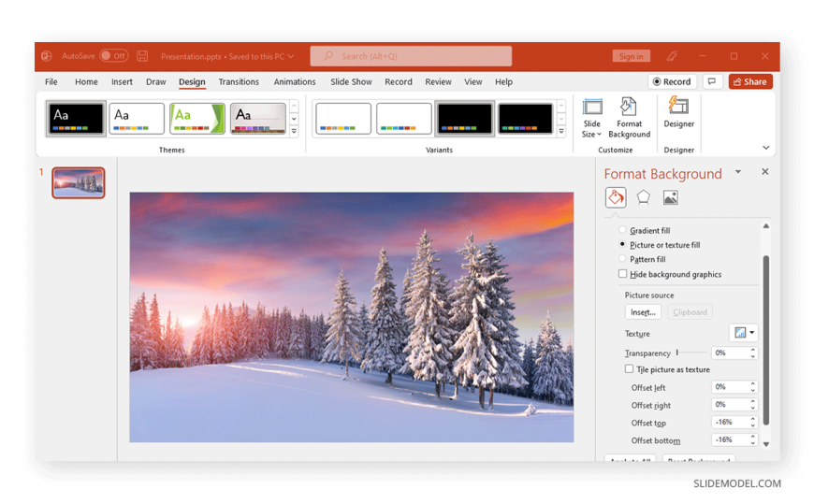814x504 pixels.
Task: Click the Transparency slider
Action: [x=691, y=353]
